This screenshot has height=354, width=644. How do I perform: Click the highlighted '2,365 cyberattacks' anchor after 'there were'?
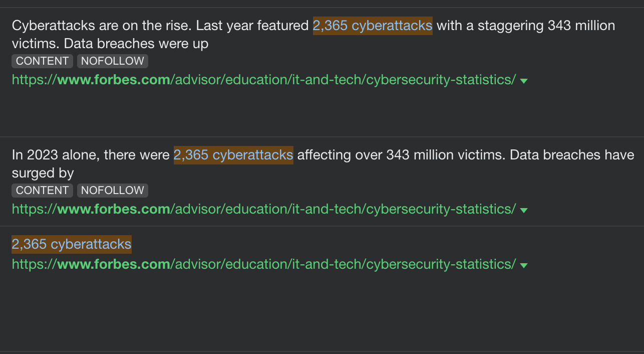pos(233,155)
